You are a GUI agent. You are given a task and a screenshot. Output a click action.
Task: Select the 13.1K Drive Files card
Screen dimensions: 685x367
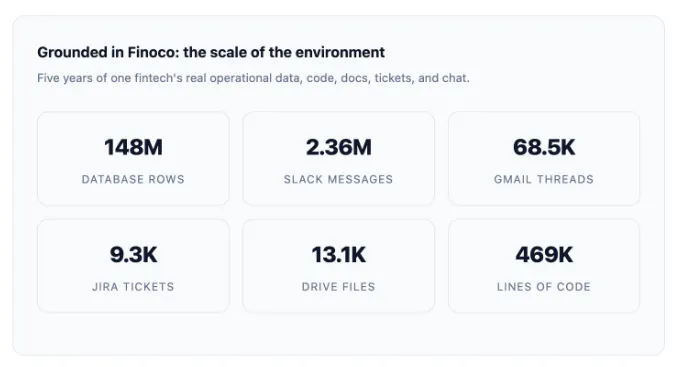pos(339,266)
